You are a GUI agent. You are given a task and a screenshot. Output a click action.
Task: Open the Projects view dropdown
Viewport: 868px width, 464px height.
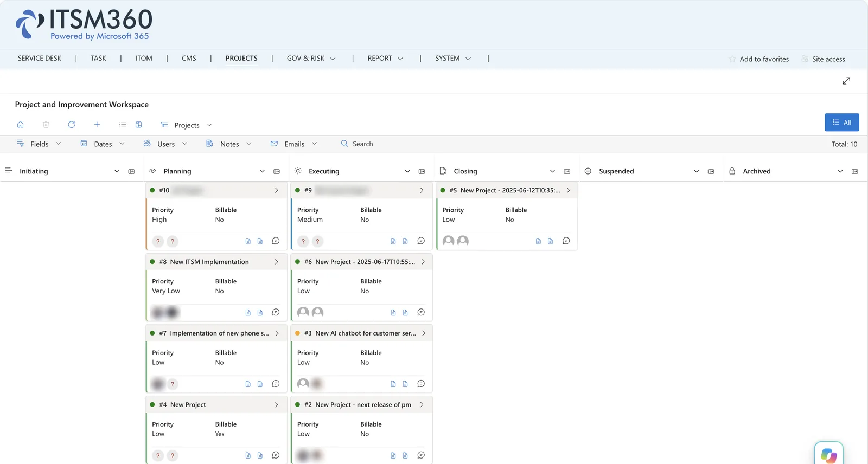(187, 125)
